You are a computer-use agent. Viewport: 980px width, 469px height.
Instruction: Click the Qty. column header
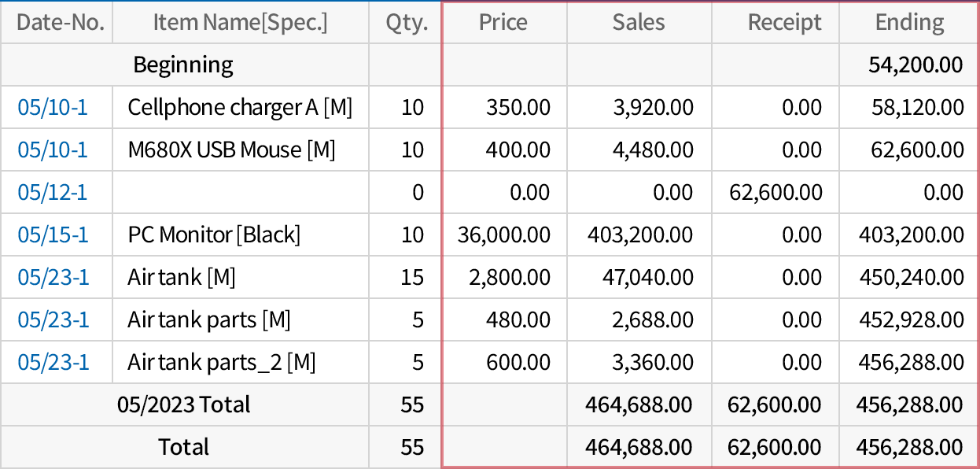click(407, 23)
